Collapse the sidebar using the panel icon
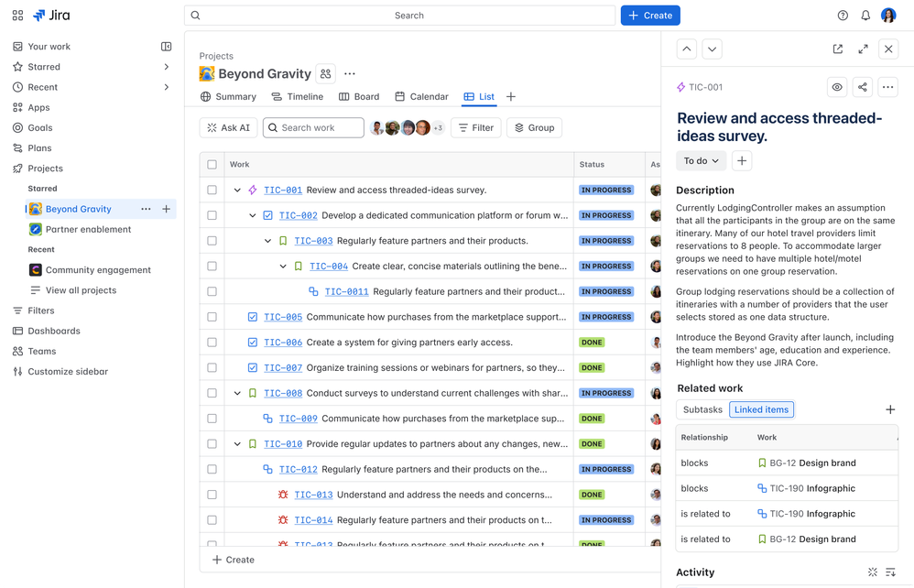This screenshot has height=588, width=914. pos(166,47)
